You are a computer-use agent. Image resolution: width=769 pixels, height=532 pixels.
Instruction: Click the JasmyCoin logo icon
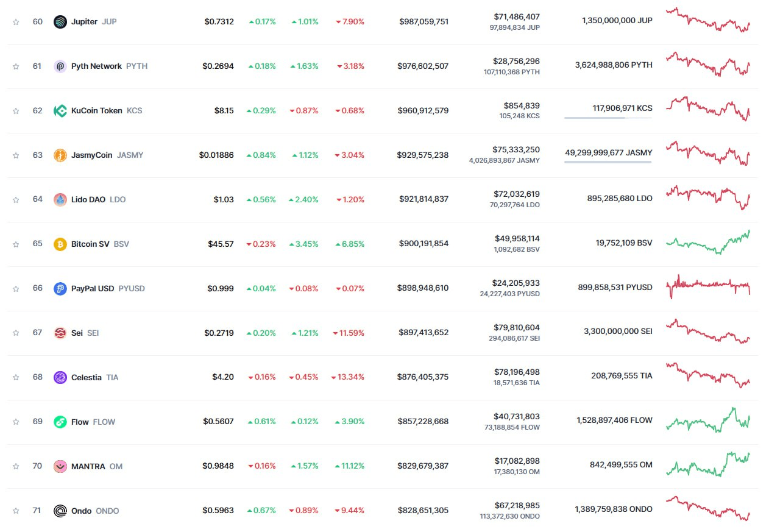click(60, 155)
